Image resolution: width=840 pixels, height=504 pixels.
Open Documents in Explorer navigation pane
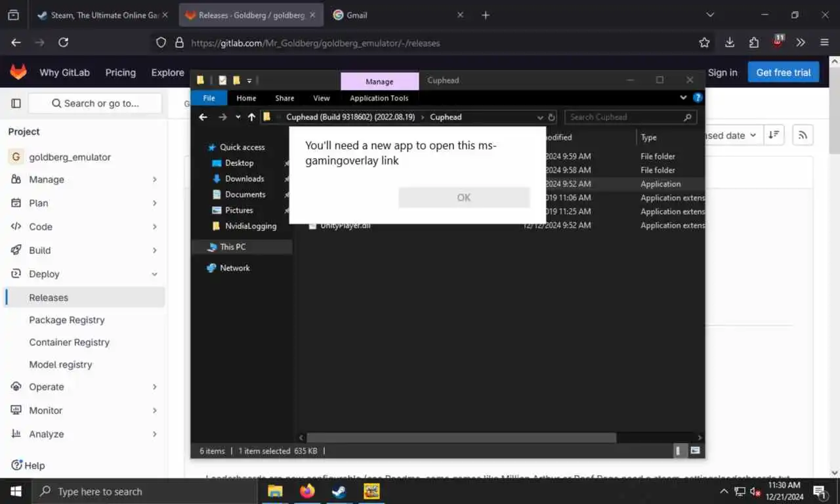[245, 194]
